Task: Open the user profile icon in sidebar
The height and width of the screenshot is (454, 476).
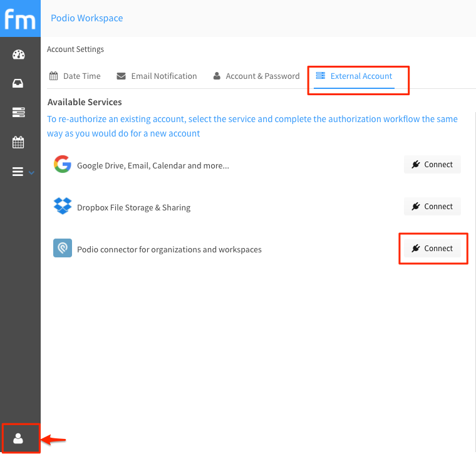Action: (18, 438)
